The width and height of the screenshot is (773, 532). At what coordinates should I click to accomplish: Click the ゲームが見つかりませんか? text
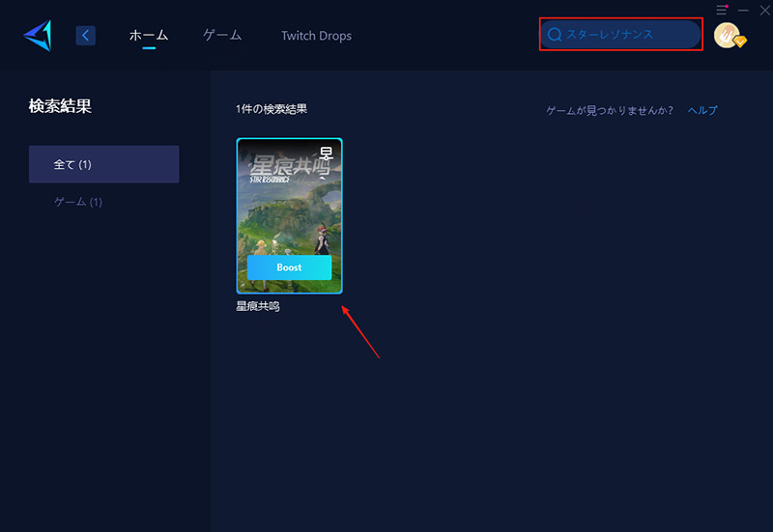pyautogui.click(x=610, y=110)
